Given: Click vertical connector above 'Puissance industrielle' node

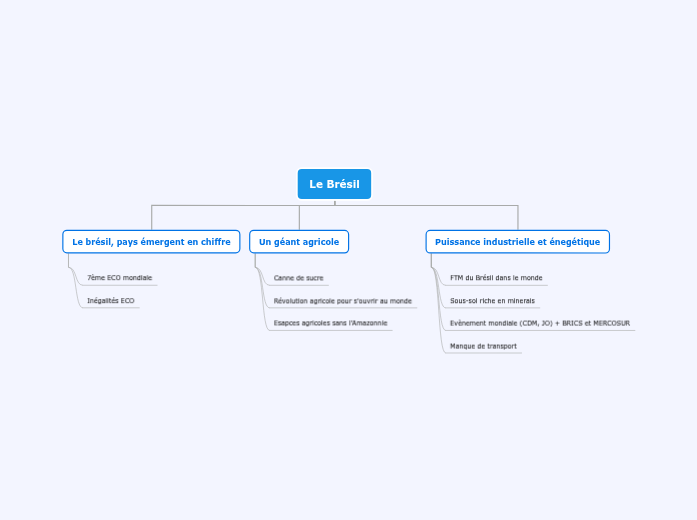Looking at the screenshot, I should pos(518,217).
